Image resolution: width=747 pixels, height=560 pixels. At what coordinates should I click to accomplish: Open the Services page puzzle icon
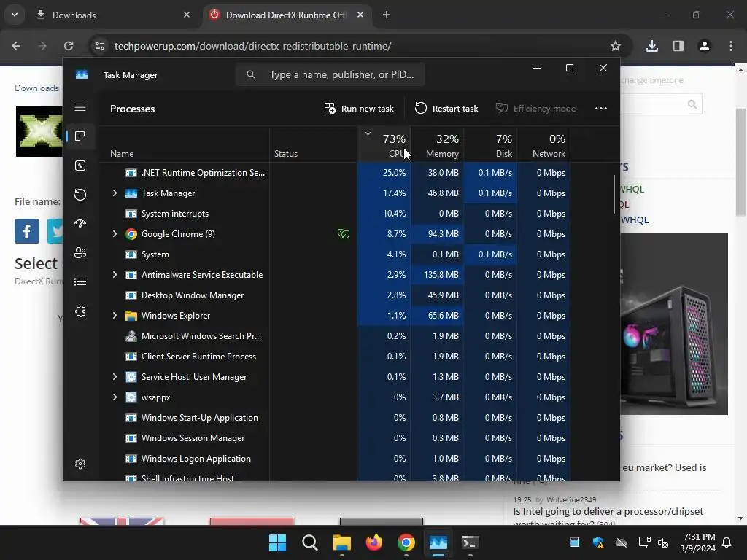[x=80, y=311]
